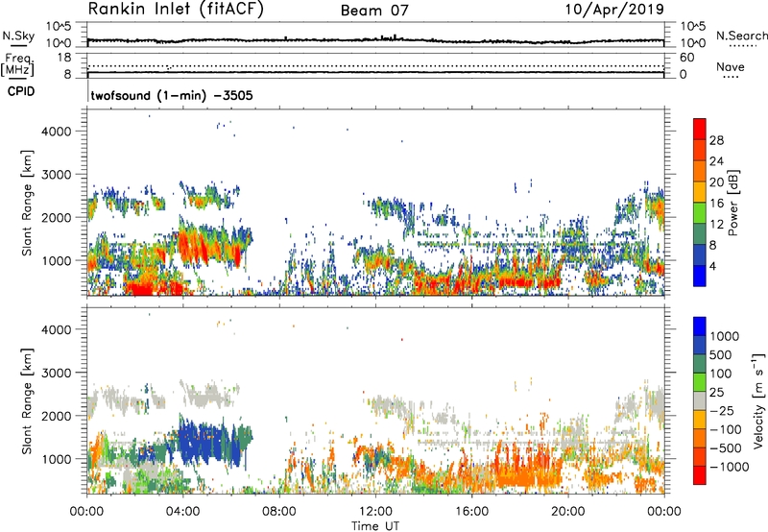Image resolution: width=768 pixels, height=532 pixels.
Task: Click the '04:00' time axis label
Action: [x=182, y=512]
